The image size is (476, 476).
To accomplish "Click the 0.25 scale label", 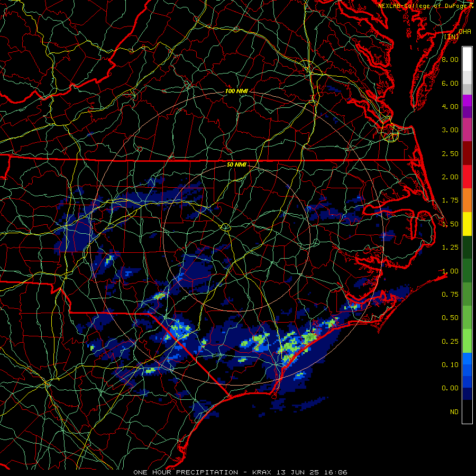I will [450, 342].
